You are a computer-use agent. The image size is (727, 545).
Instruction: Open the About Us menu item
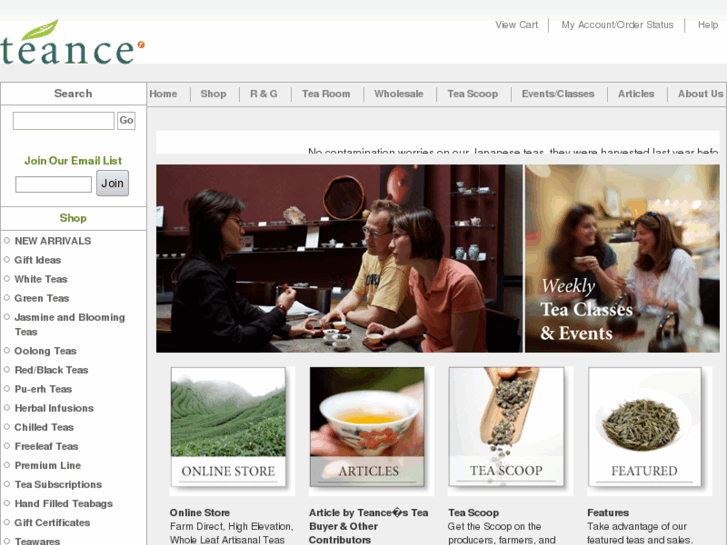[x=700, y=94]
